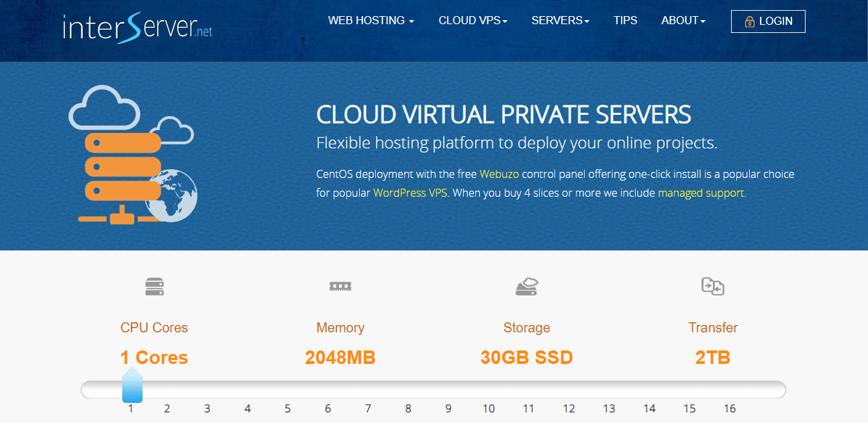The width and height of the screenshot is (868, 423).
Task: Click the Memory RAM chip icon
Action: click(x=340, y=286)
